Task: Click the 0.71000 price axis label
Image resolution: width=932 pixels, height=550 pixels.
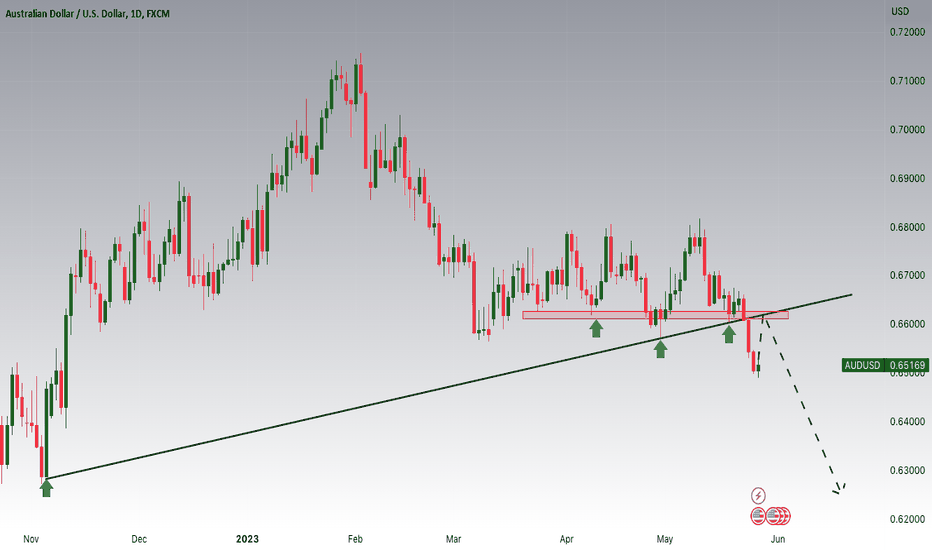Action: click(907, 81)
